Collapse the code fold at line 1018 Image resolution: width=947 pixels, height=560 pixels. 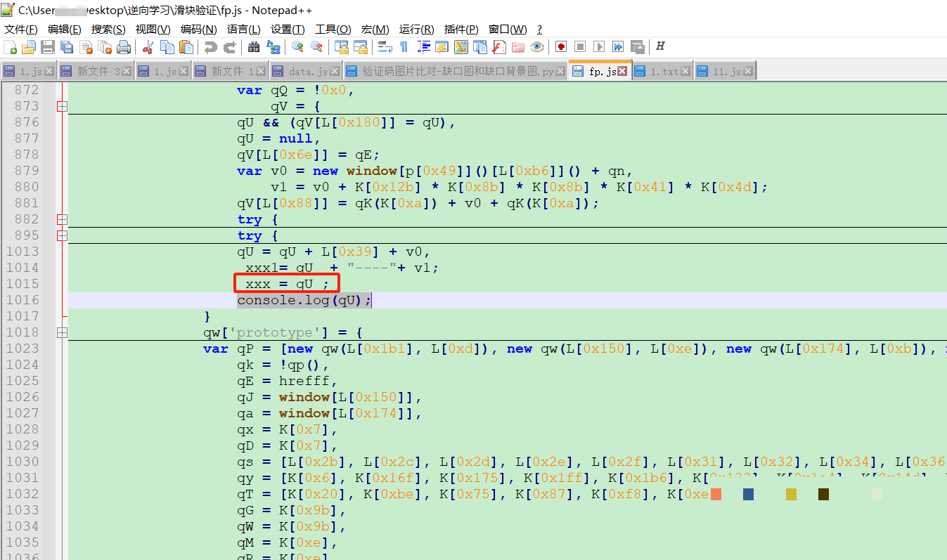pos(62,332)
